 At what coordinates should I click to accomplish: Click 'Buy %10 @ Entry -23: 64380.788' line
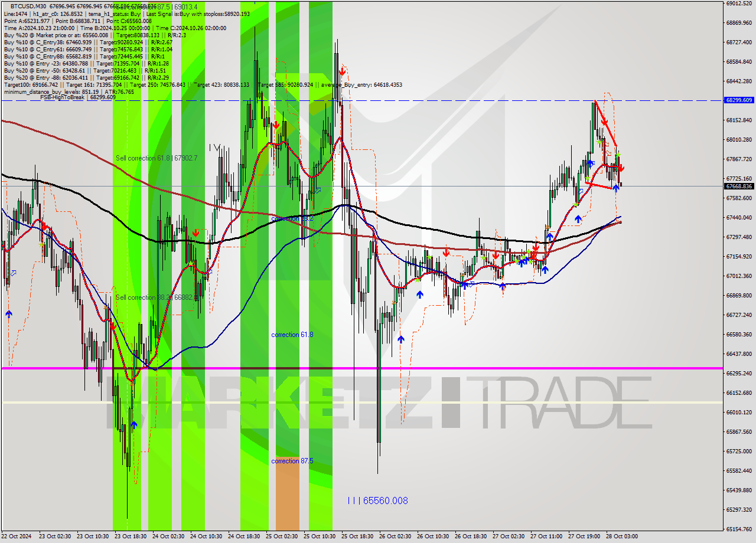coord(45,63)
